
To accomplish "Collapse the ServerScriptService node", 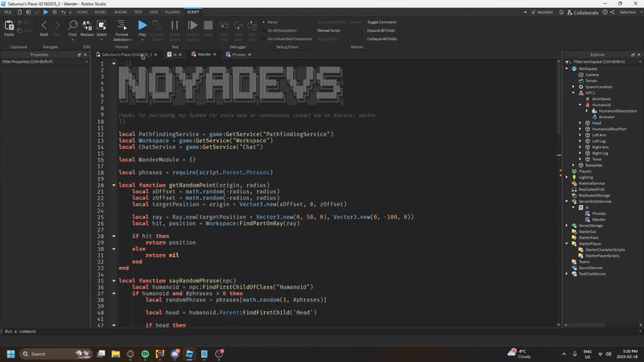I will [568, 202].
